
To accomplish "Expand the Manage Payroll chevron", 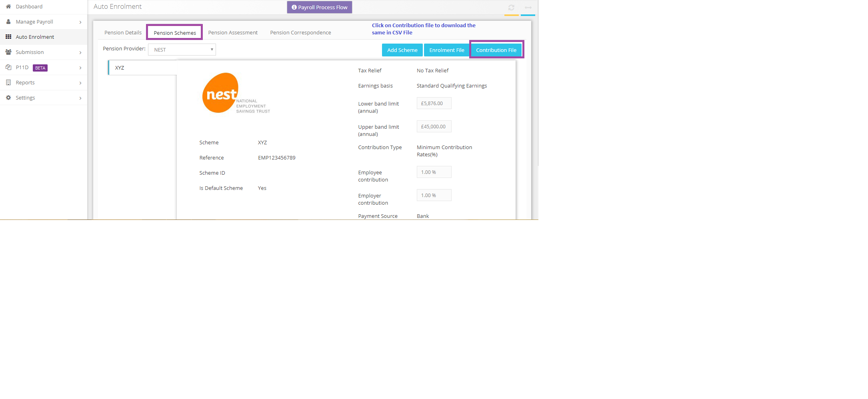I will coord(80,22).
